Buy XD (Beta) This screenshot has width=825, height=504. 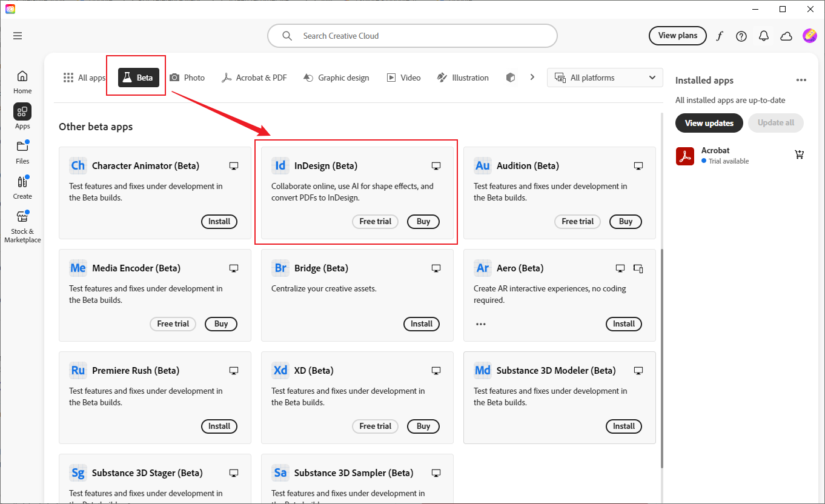click(x=423, y=426)
